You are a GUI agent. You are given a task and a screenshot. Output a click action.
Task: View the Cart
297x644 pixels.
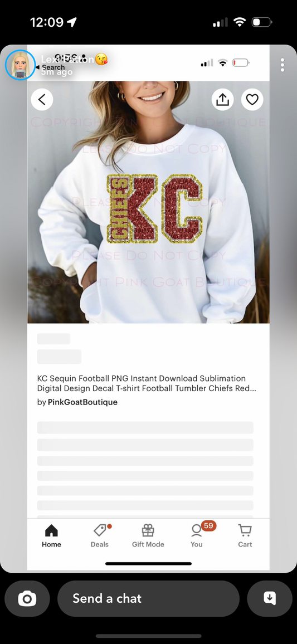pos(245,536)
